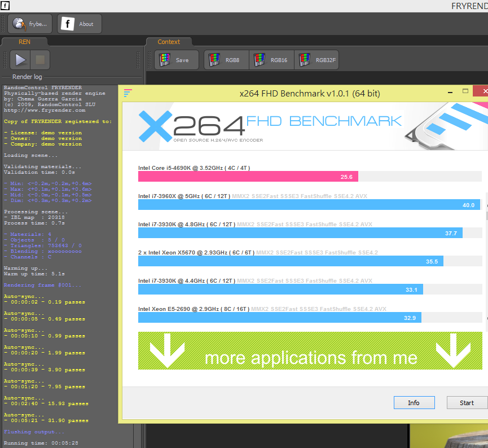The height and width of the screenshot is (448, 488).
Task: Switch to the Context tab
Action: click(169, 42)
